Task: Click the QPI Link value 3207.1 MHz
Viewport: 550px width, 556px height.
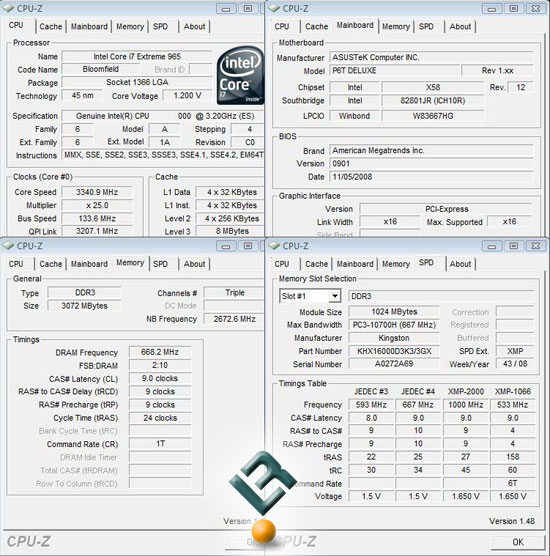Action: click(x=97, y=231)
